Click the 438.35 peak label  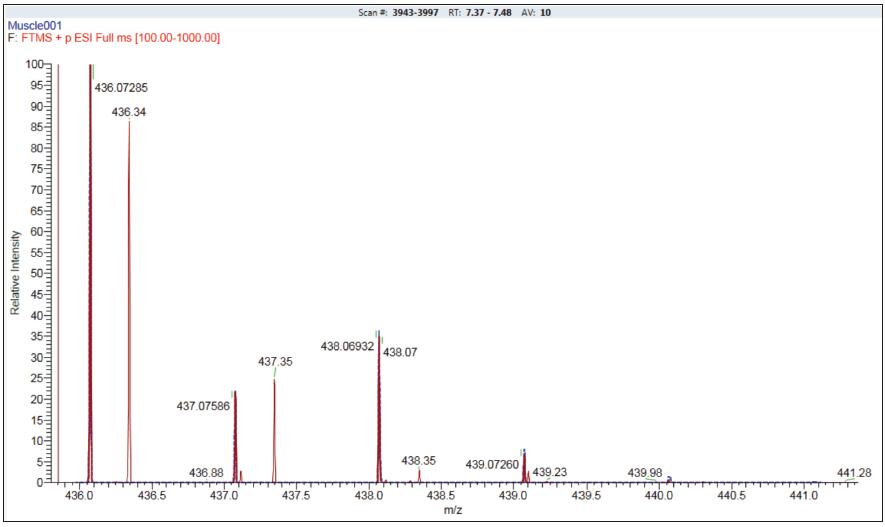click(419, 461)
